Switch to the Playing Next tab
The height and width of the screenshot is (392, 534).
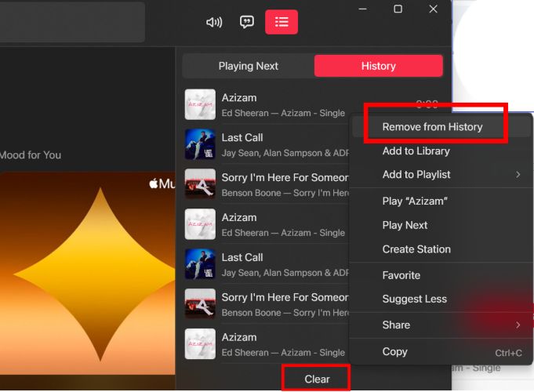pos(249,66)
